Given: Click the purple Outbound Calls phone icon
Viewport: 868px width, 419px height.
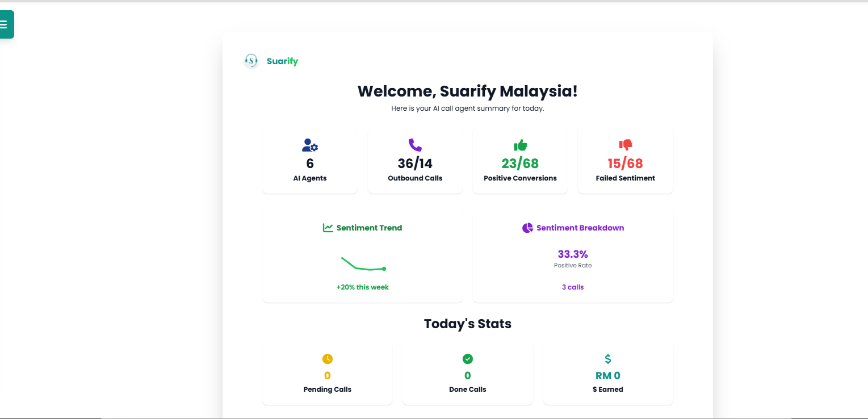Looking at the screenshot, I should (415, 145).
